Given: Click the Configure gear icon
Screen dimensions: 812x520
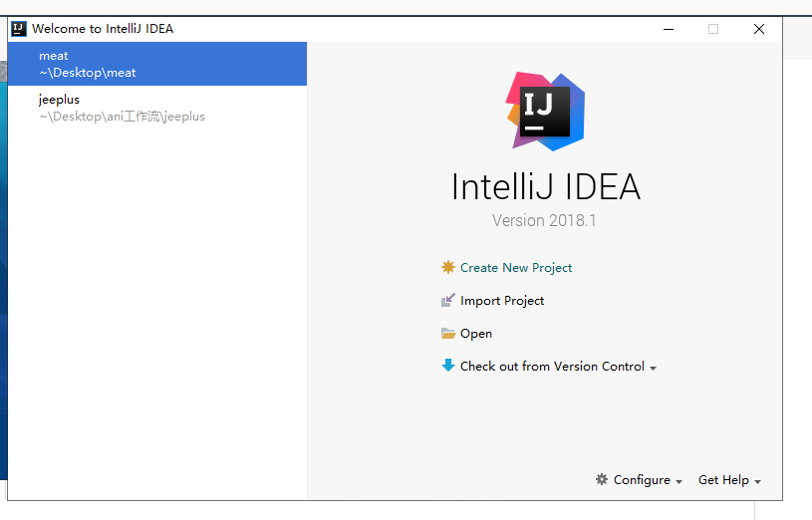Looking at the screenshot, I should 602,479.
